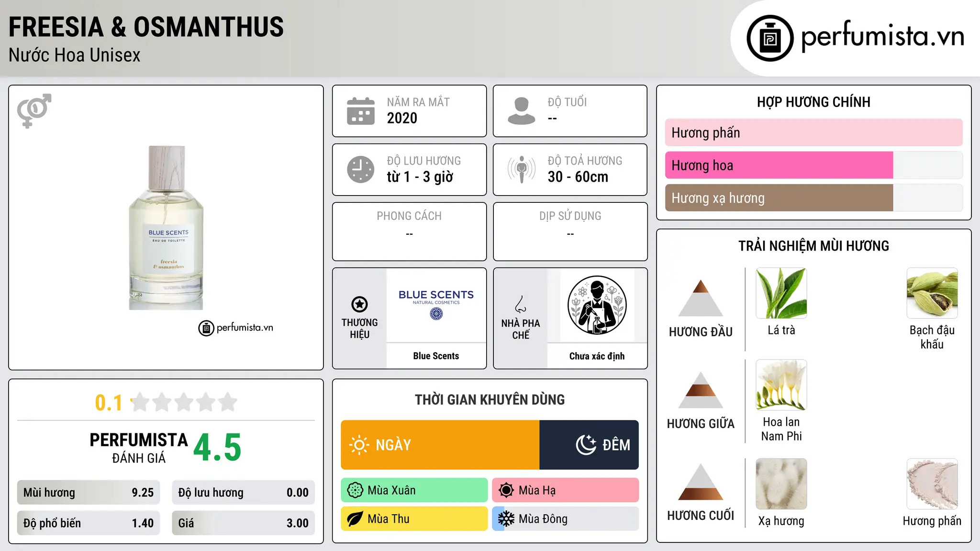Open the Hoa lan Nam Phi note thumbnail
The image size is (980, 551).
[781, 385]
